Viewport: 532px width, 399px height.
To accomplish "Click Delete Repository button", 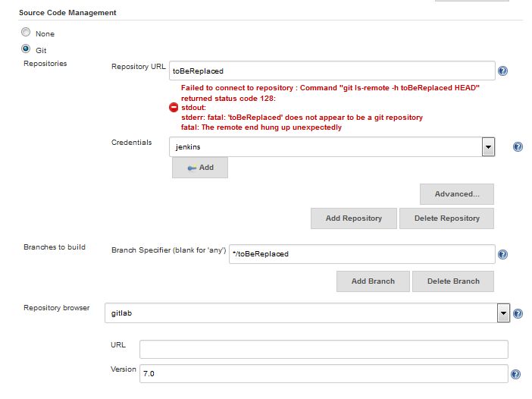I will pyautogui.click(x=446, y=218).
